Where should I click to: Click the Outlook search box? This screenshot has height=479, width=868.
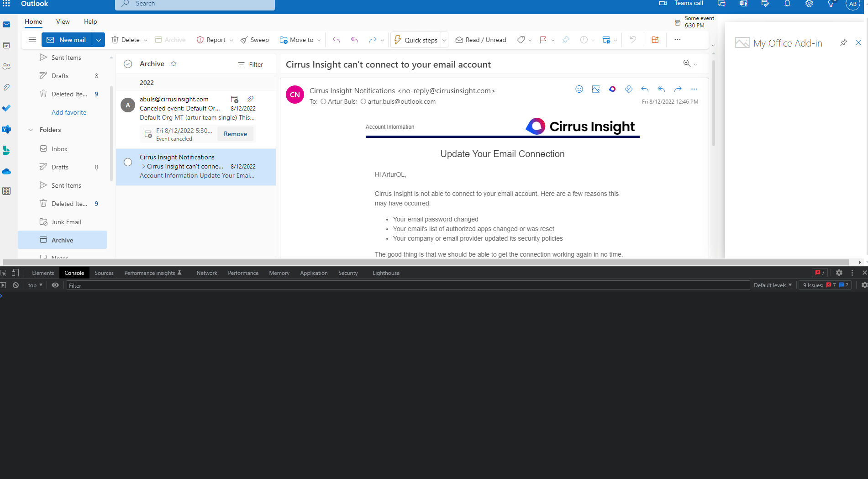195,4
